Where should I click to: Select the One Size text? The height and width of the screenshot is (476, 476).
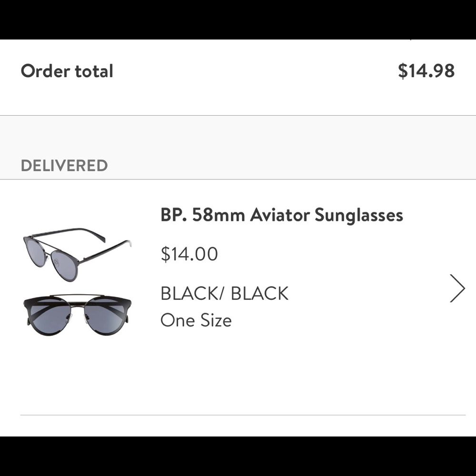coord(196,320)
